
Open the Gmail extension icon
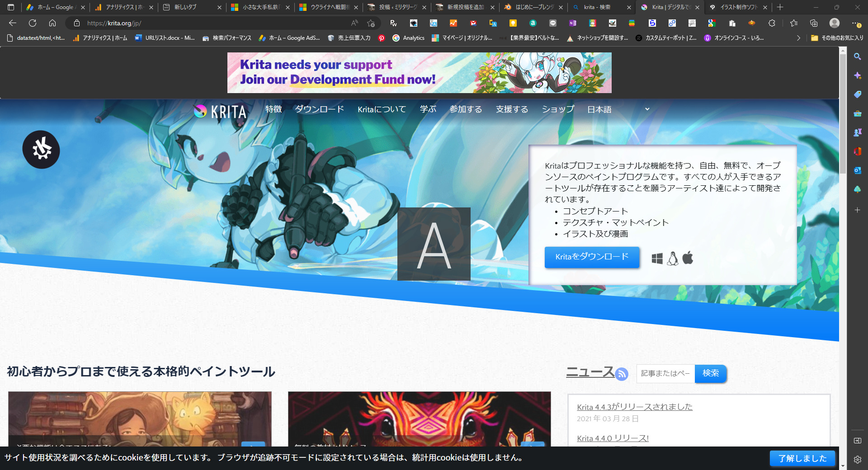[x=473, y=23]
